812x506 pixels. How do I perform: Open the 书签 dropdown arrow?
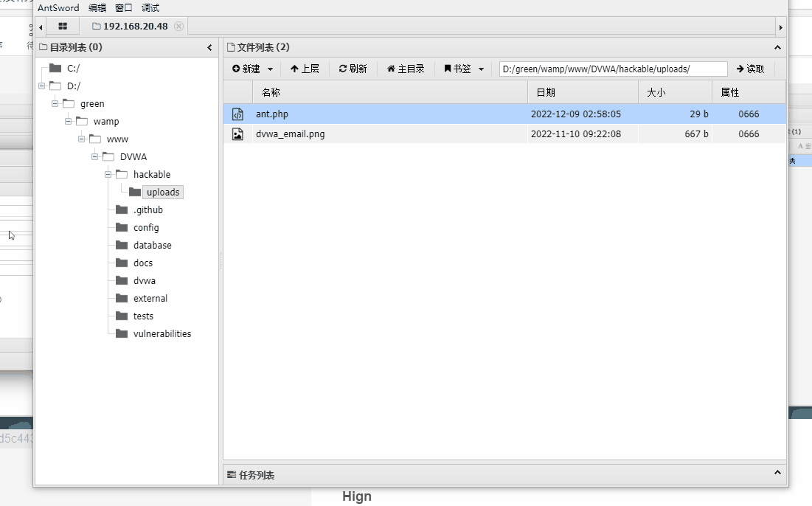[x=481, y=69]
